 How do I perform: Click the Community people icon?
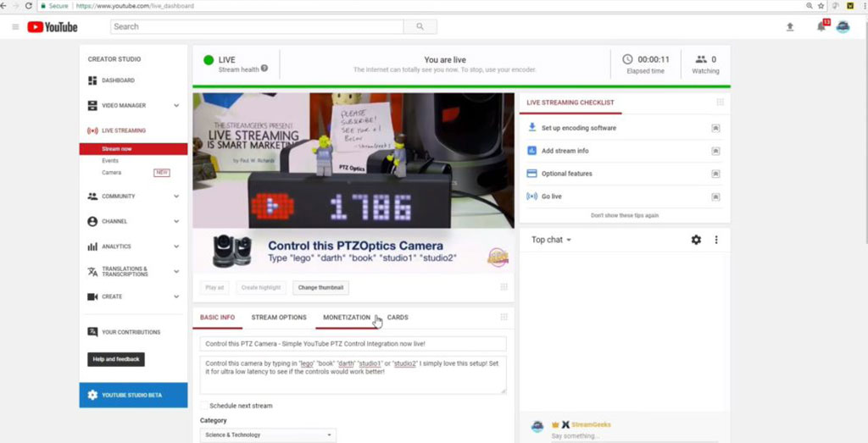click(92, 197)
